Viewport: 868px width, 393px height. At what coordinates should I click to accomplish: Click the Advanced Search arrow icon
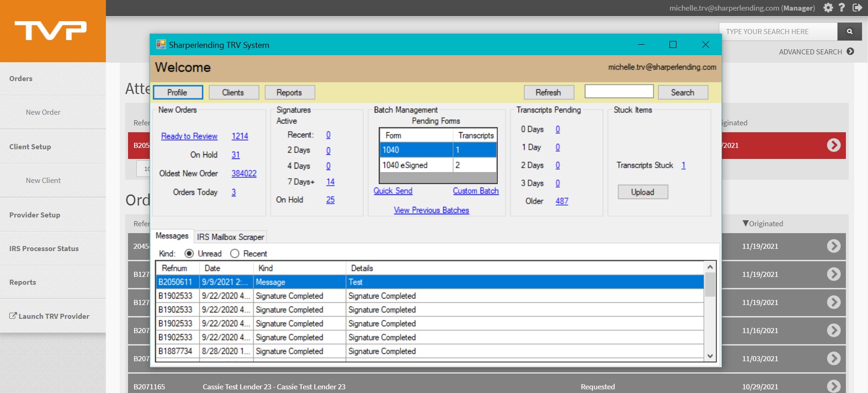[850, 52]
